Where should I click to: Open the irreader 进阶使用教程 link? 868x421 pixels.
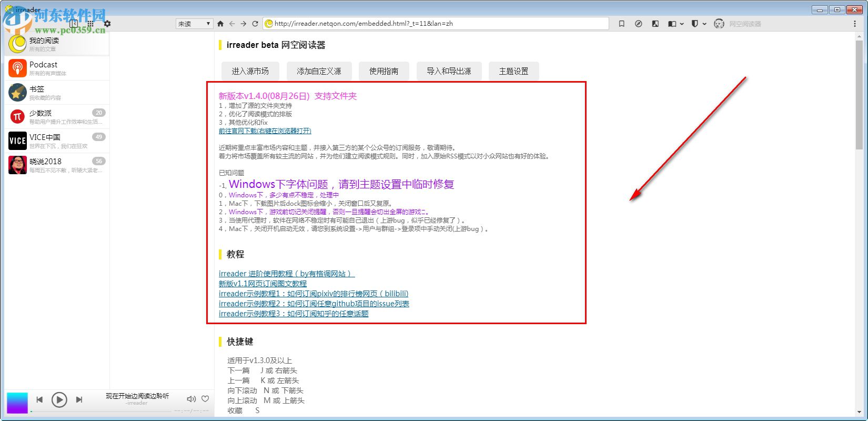point(287,274)
